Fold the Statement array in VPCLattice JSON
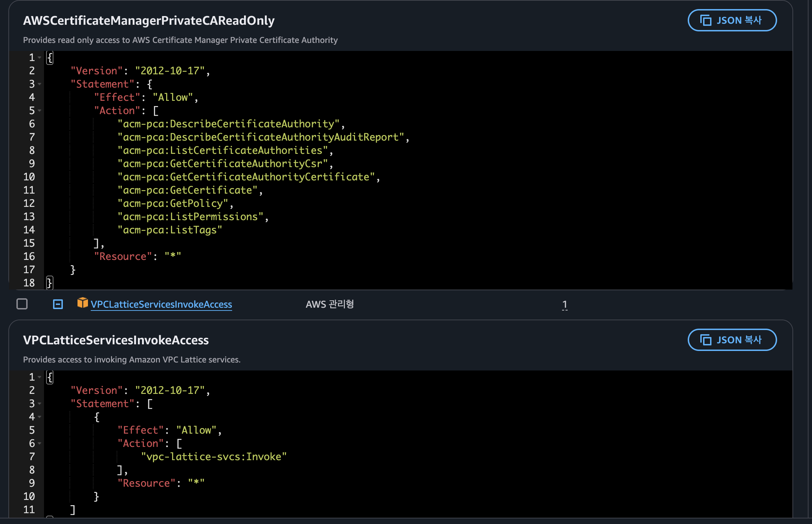This screenshot has width=812, height=524. point(39,404)
